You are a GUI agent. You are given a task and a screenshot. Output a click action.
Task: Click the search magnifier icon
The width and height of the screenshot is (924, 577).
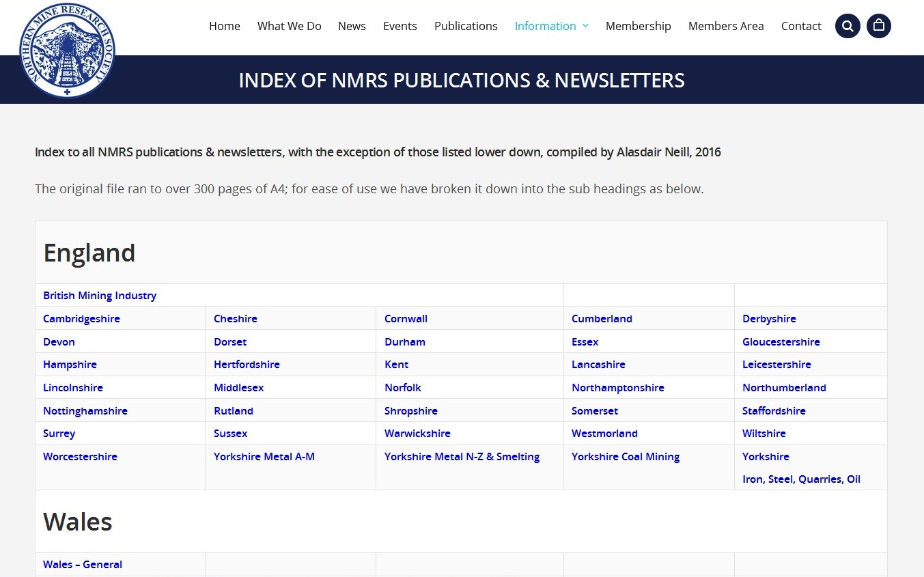click(x=847, y=26)
